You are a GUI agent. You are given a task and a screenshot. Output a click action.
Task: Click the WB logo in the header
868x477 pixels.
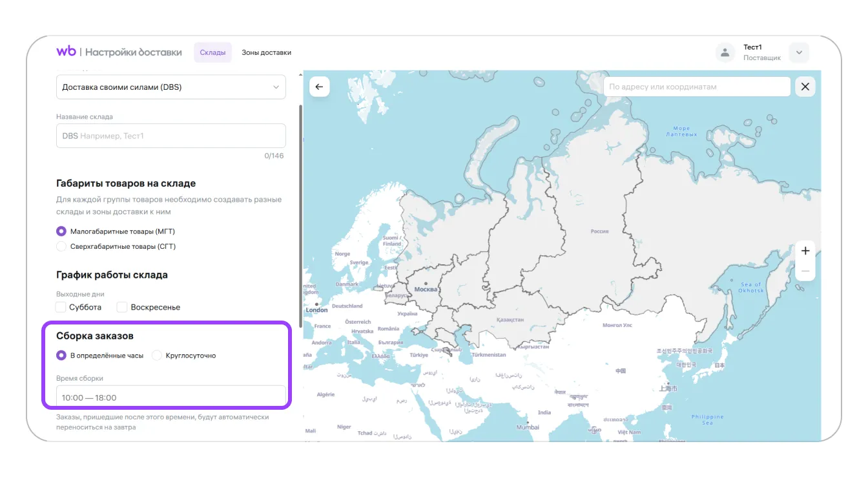[66, 52]
